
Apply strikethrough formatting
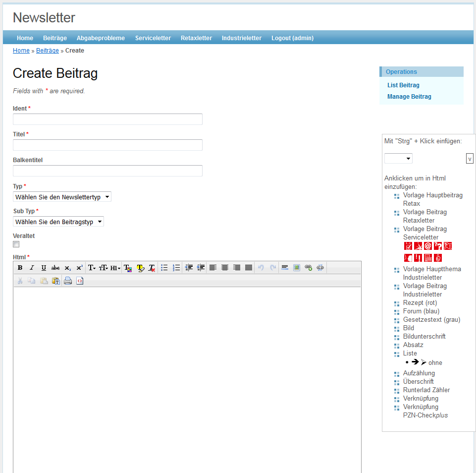tap(55, 268)
